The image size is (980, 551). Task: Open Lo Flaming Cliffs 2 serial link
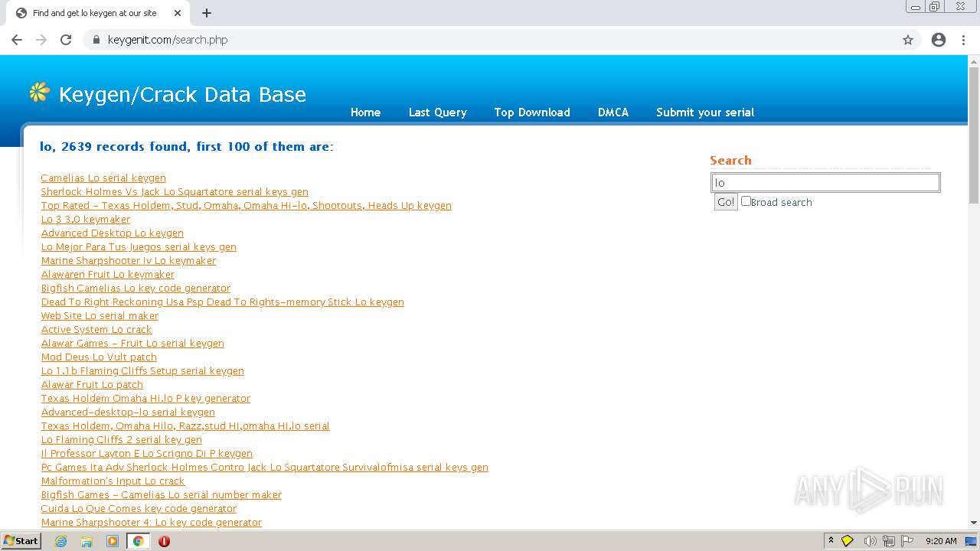pyautogui.click(x=122, y=440)
